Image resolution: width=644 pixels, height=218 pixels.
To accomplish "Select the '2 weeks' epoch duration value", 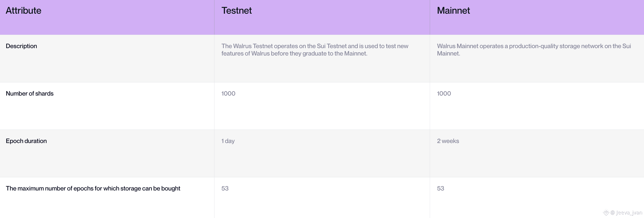I will 448,141.
